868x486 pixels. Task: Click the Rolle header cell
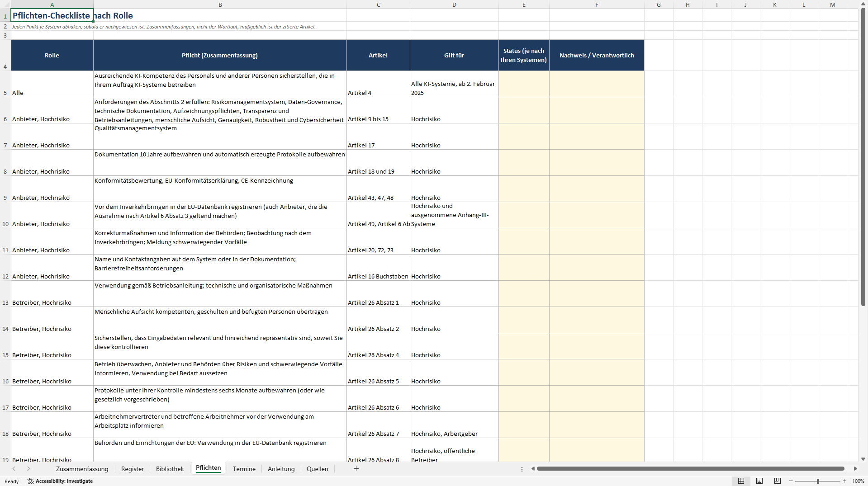[x=52, y=55]
